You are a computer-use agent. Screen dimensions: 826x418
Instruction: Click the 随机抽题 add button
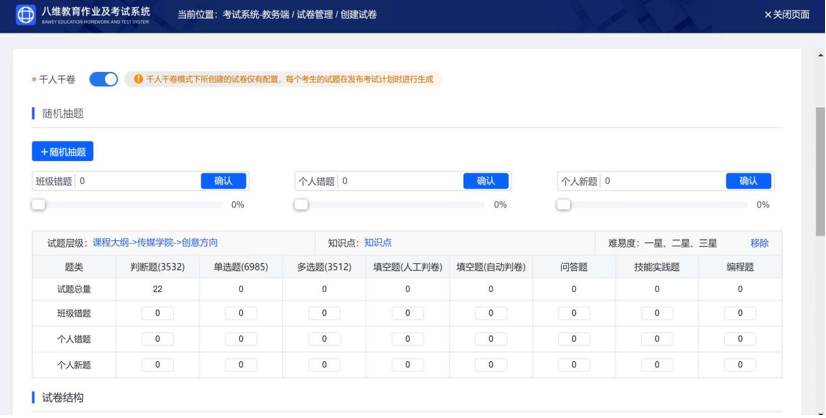click(x=62, y=152)
